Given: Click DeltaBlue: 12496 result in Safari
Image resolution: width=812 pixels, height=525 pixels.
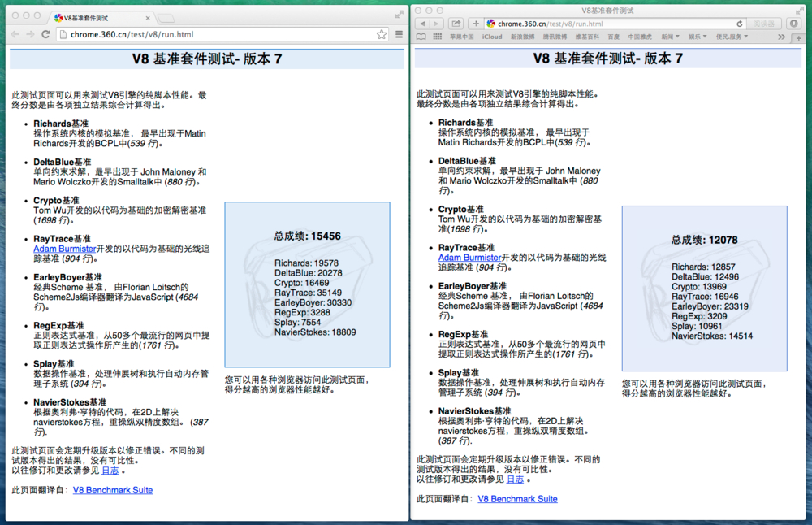Looking at the screenshot, I should 706,277.
